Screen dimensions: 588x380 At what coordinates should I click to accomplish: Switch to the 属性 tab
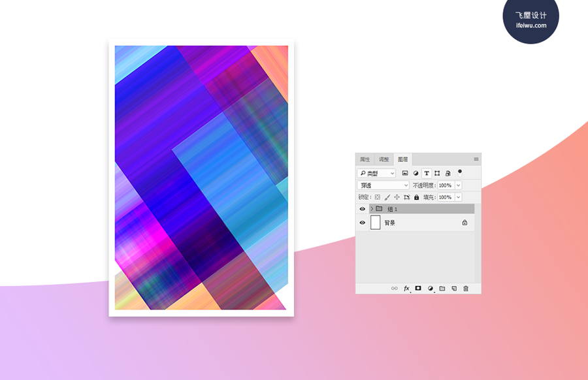point(365,159)
